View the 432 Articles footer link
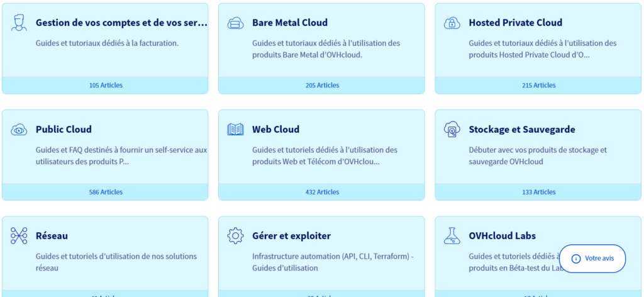 [322, 192]
